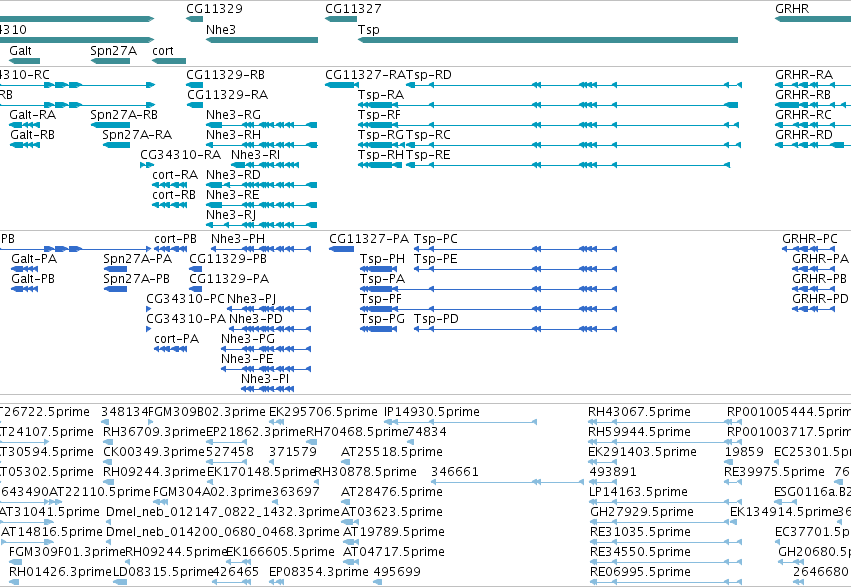Select the Nhe3 gene feature bar
Image resolution: width=851 pixels, height=587 pixels.
pos(262,40)
